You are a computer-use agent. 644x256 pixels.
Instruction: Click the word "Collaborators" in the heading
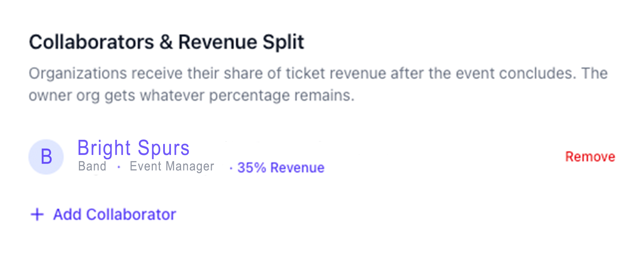[91, 42]
